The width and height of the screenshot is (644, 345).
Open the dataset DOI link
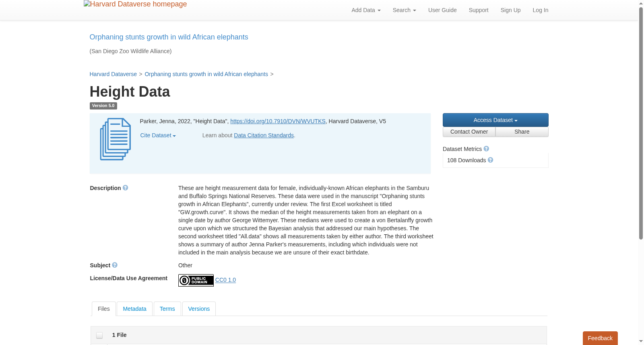pyautogui.click(x=278, y=121)
